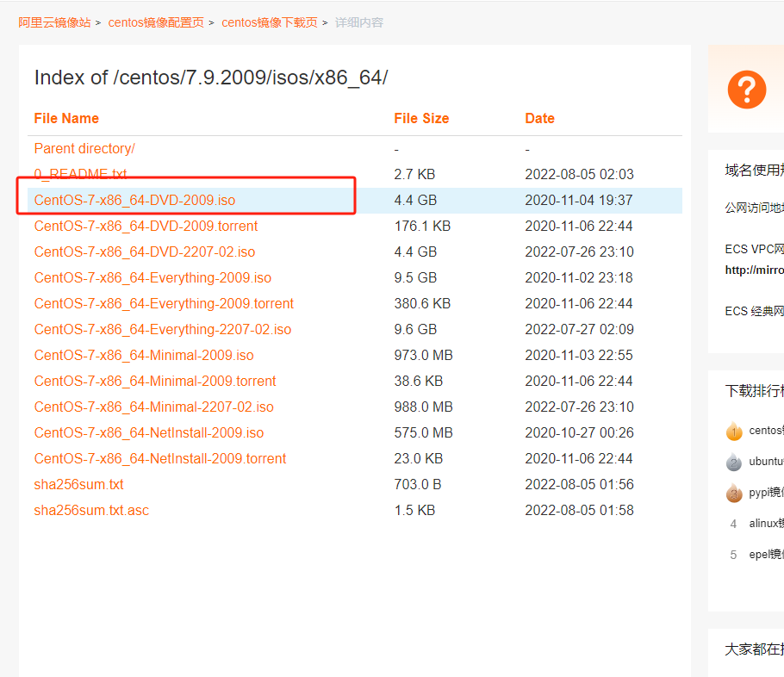Open sha256sum.txt file
The height and width of the screenshot is (677, 784).
pyautogui.click(x=78, y=485)
